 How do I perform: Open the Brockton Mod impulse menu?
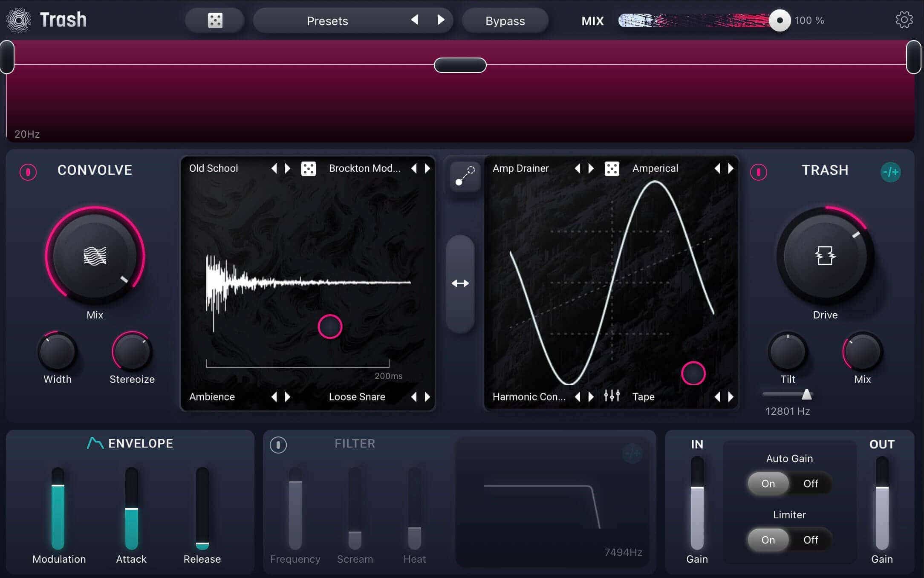[x=365, y=168]
